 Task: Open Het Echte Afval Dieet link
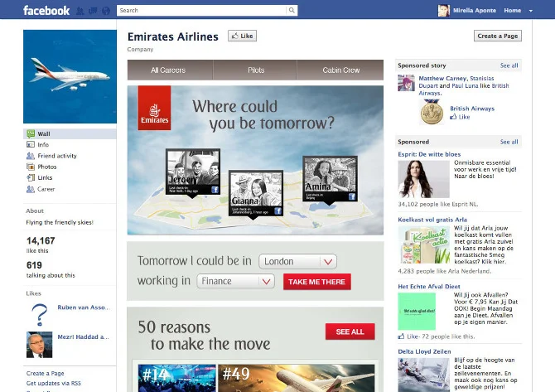point(428,286)
